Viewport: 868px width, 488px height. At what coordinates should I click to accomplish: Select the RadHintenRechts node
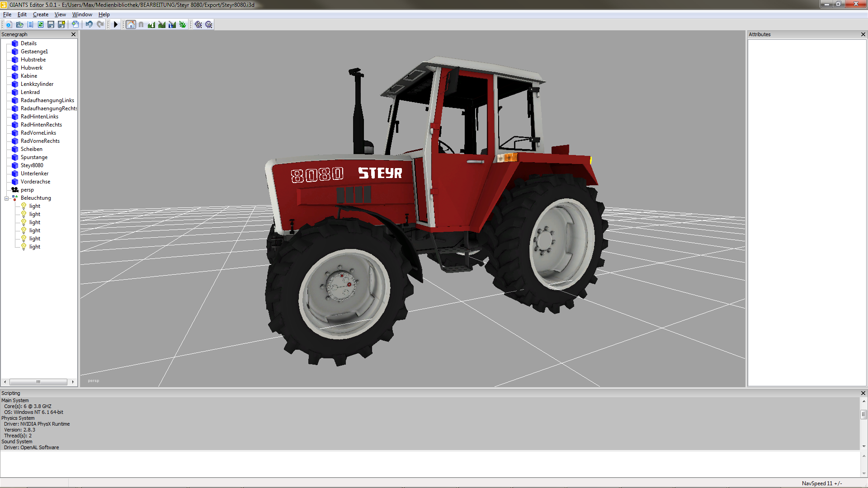click(x=41, y=125)
